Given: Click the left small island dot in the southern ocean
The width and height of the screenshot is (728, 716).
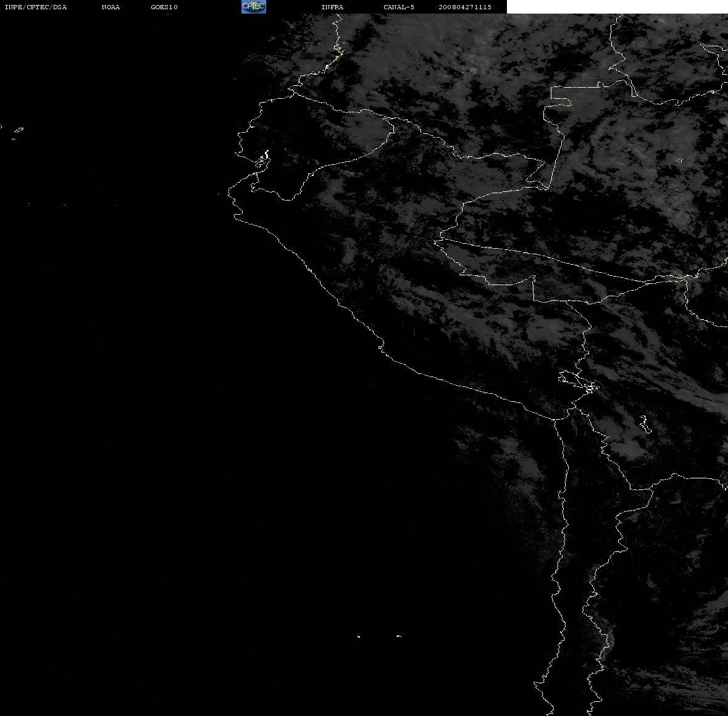Looking at the screenshot, I should click(x=359, y=636).
